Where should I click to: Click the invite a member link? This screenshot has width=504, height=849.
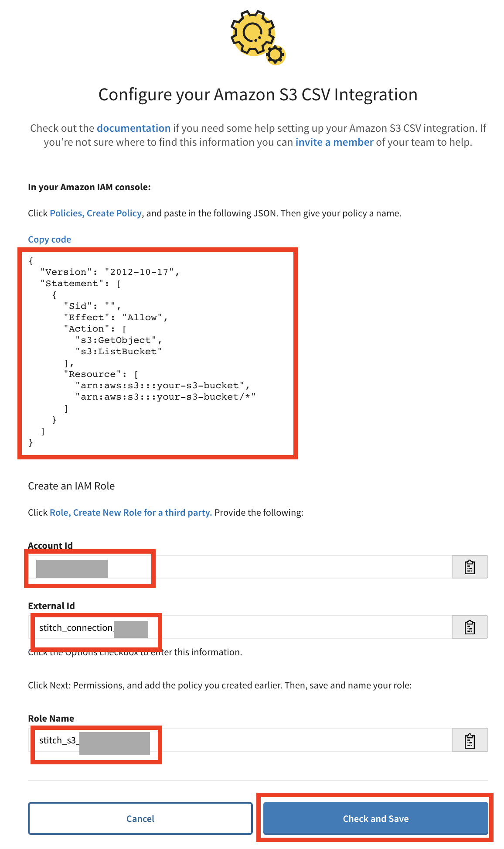point(334,142)
